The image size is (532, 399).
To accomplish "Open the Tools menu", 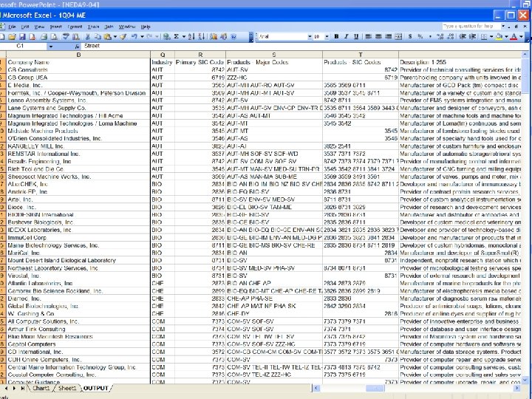I will click(x=93, y=27).
